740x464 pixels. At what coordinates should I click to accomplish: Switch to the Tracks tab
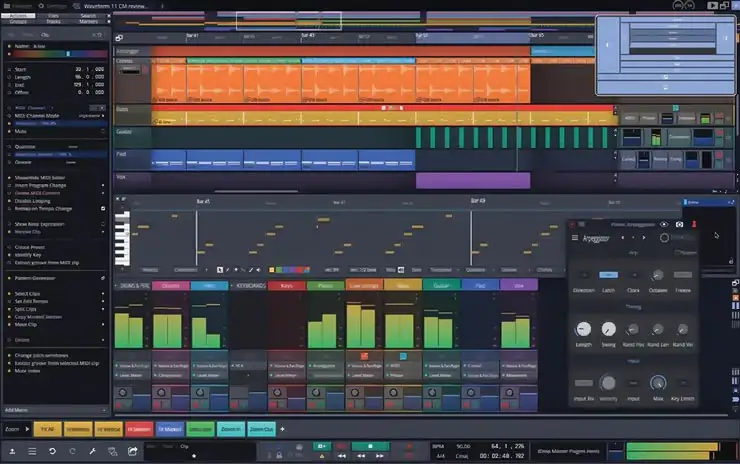point(53,22)
